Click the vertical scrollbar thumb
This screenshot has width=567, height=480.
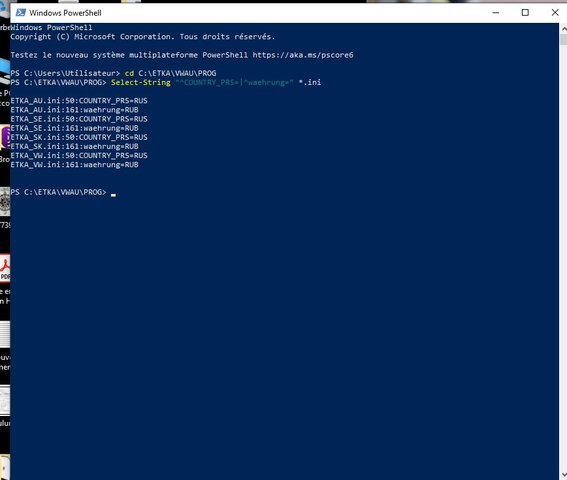tap(563, 39)
